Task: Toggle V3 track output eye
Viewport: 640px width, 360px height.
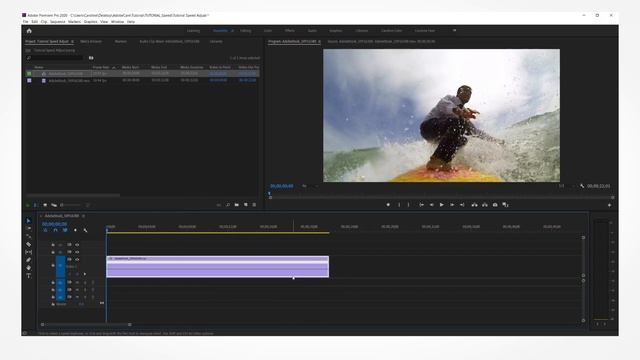Action: [77, 245]
